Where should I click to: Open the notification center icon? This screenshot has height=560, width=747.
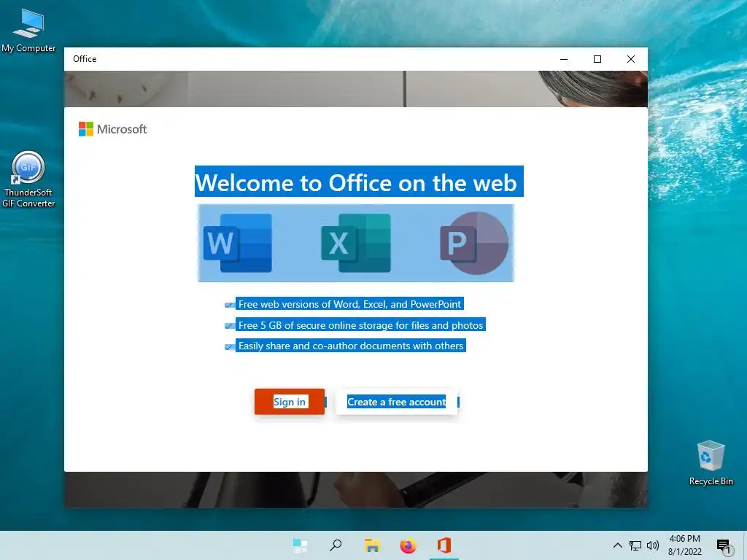724,546
